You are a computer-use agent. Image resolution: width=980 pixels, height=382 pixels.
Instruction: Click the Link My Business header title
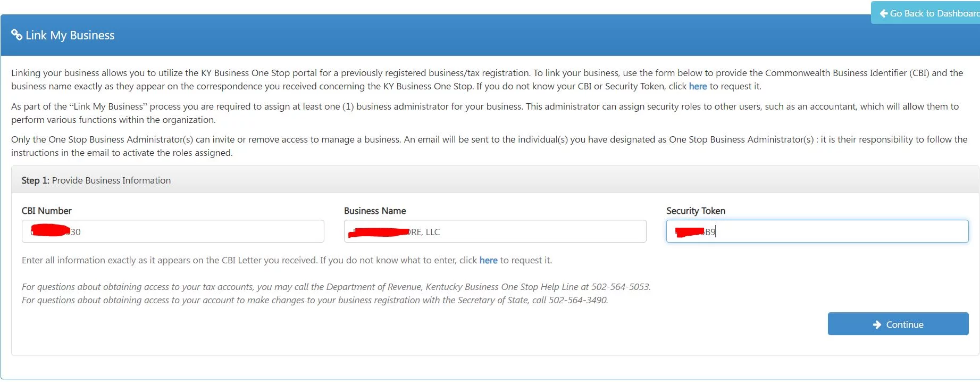point(70,35)
